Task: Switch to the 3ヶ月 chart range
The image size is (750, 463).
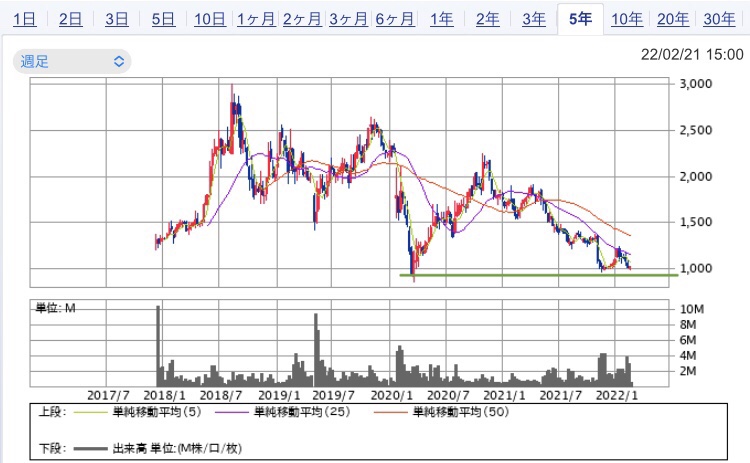Action: (349, 19)
